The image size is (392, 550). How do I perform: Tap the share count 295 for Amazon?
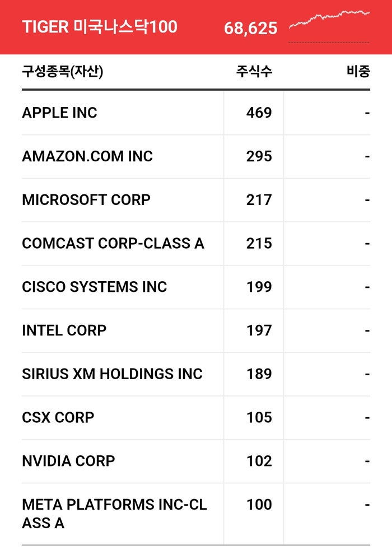pos(259,156)
